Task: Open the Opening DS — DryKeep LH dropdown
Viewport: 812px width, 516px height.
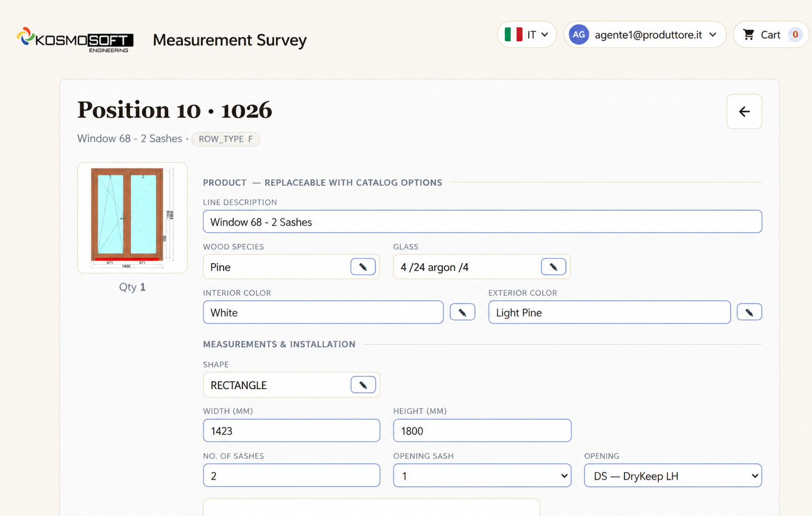Action: pyautogui.click(x=673, y=476)
